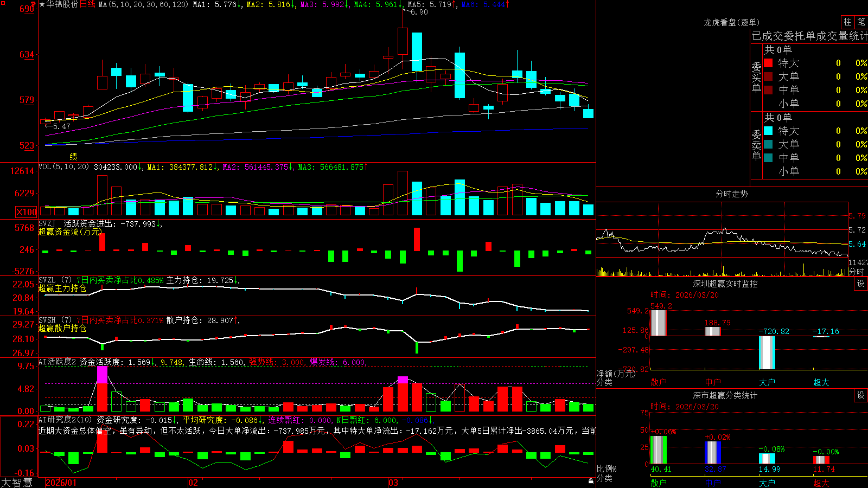
Task: Click the red 特大 swatch under 委买单
Action: tap(768, 63)
